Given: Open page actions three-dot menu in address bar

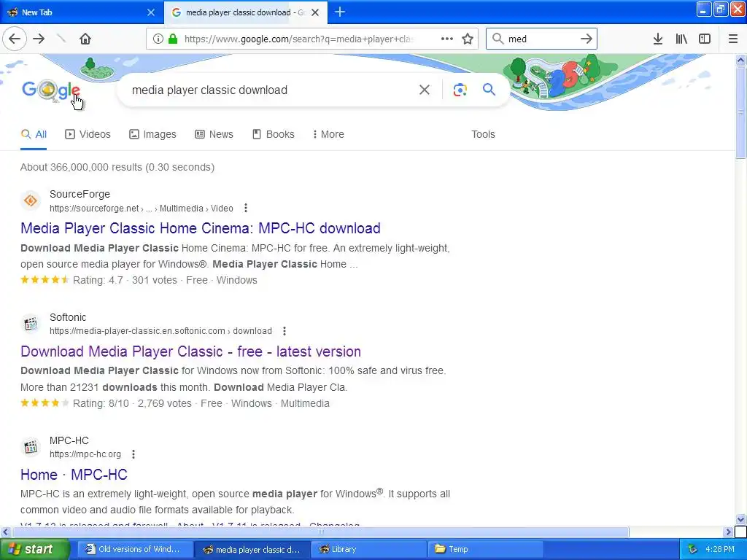Looking at the screenshot, I should pyautogui.click(x=447, y=39).
